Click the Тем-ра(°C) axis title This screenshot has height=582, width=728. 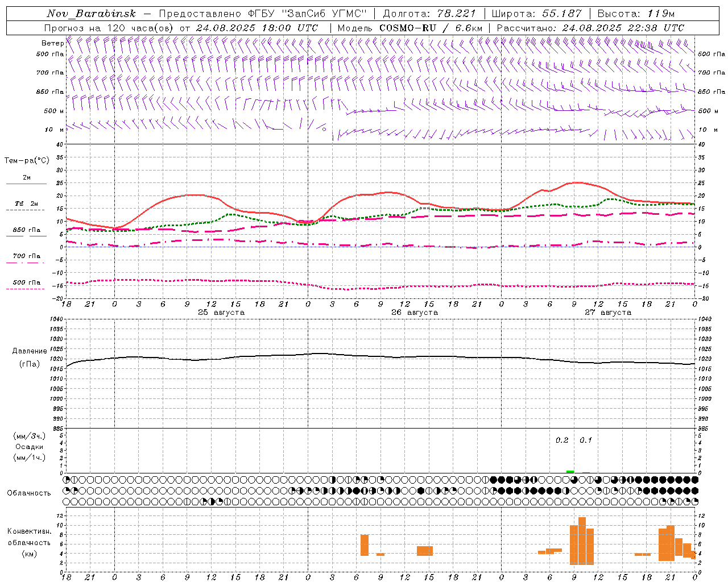(x=27, y=161)
